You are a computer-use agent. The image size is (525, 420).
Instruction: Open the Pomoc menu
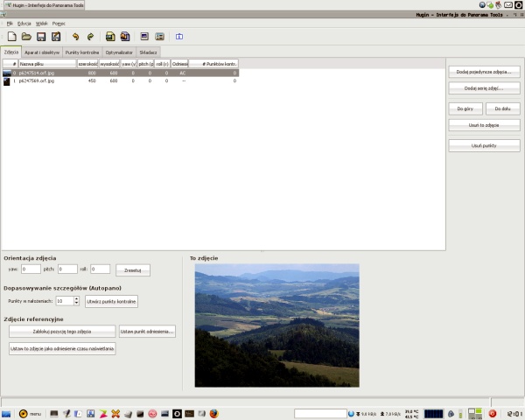click(59, 24)
